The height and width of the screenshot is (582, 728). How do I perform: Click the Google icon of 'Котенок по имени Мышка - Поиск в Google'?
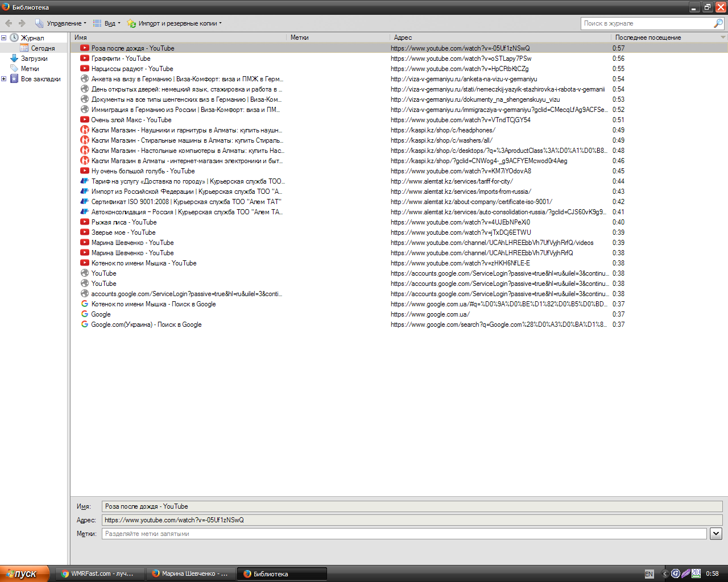click(85, 304)
